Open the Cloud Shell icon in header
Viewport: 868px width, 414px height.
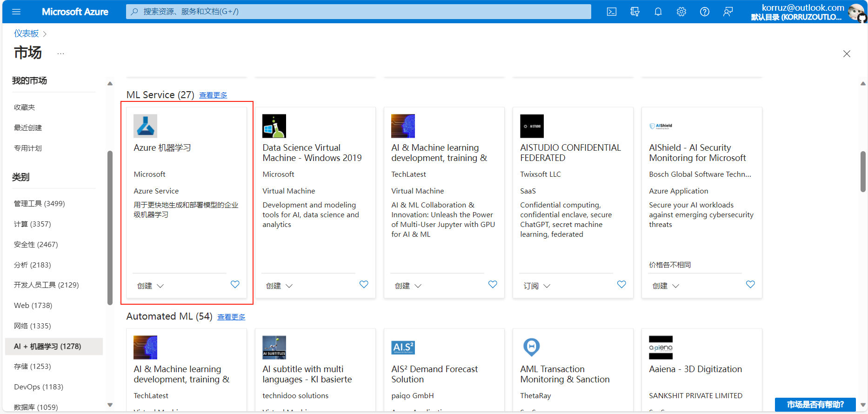point(611,12)
